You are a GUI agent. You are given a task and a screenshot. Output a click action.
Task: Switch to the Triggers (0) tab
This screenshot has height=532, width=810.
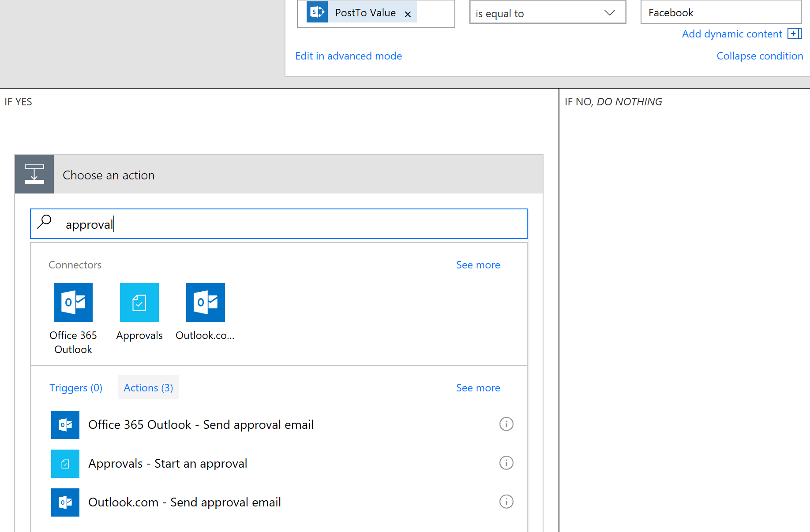pyautogui.click(x=75, y=387)
